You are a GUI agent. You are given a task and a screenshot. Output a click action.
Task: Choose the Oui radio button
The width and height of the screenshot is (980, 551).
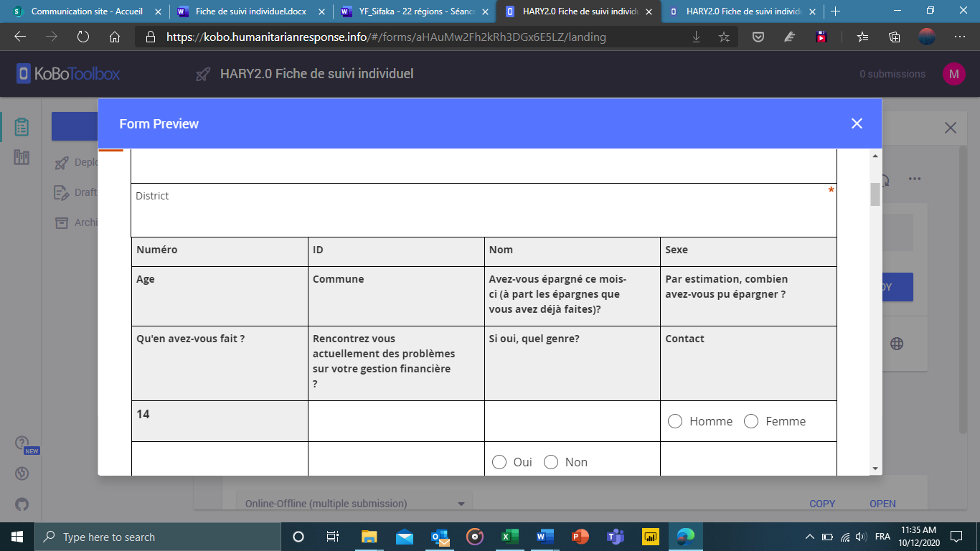pos(499,462)
